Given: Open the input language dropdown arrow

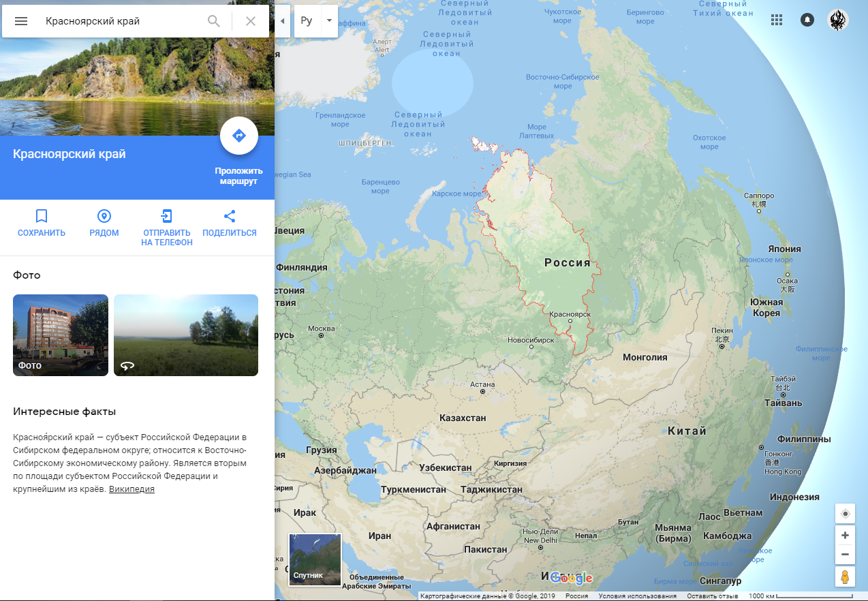Looking at the screenshot, I should pos(329,21).
